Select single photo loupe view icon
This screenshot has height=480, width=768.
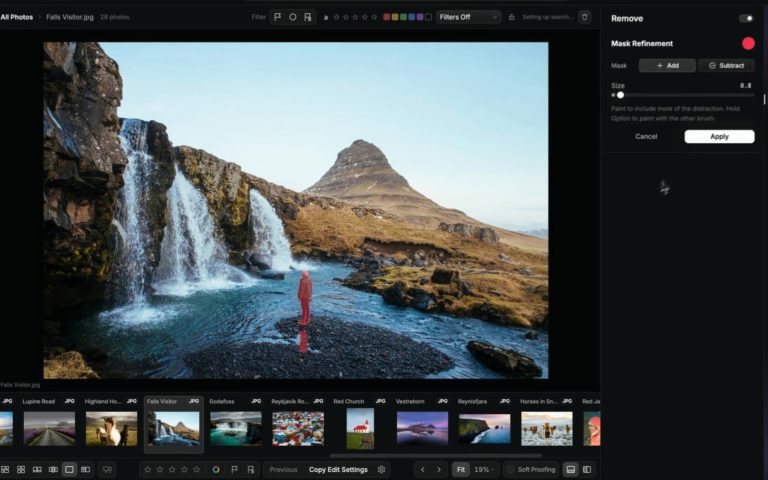[70, 469]
